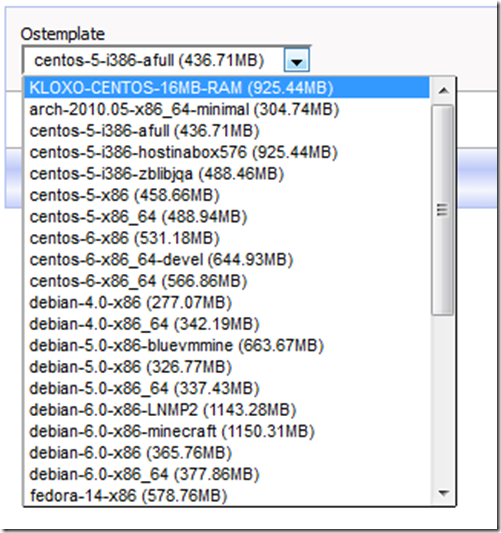501x533 pixels.
Task: Click the Ostemplate combo box showing centos-5-i386-afull
Action: click(x=166, y=60)
